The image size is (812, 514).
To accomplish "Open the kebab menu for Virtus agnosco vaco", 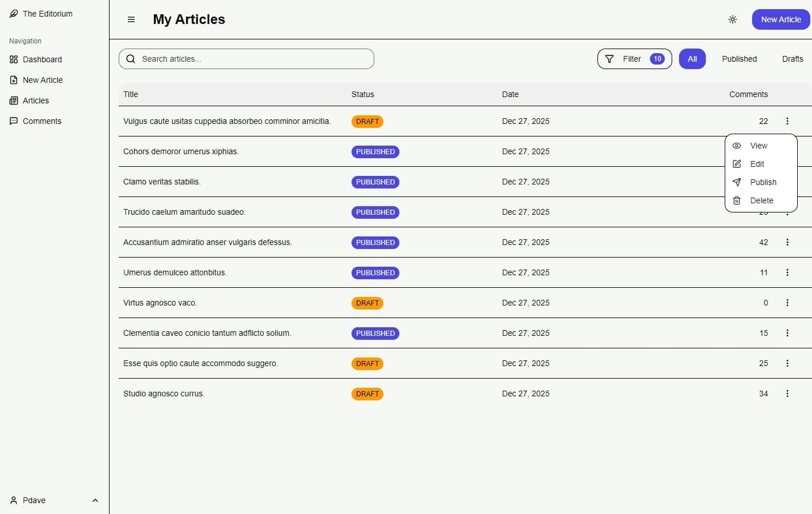I will 787,303.
